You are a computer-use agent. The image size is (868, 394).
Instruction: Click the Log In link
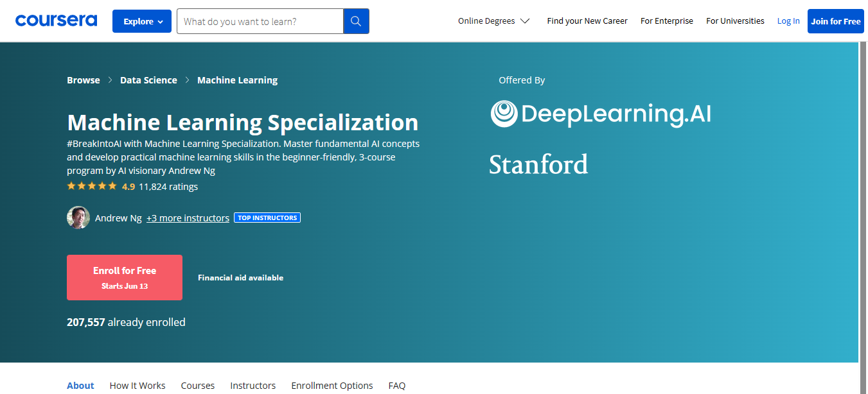(788, 21)
